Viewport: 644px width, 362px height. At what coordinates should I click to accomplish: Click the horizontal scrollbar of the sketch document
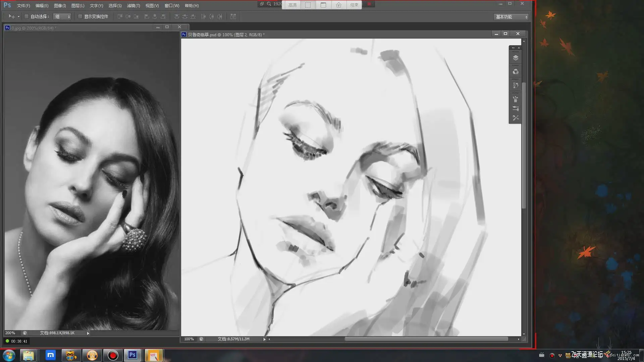[x=426, y=339]
